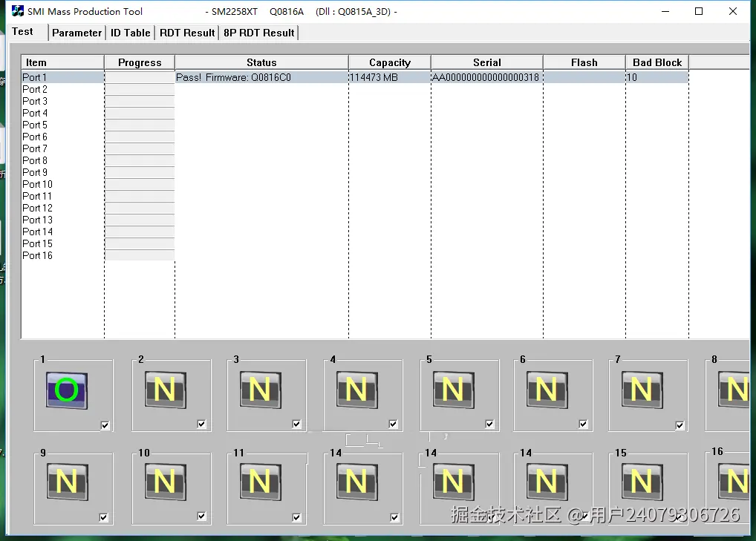Toggle the checkbox under port 3 icon
The image size is (756, 541).
click(x=296, y=424)
